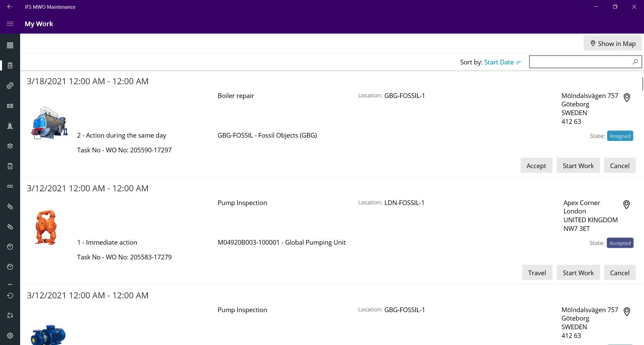The height and width of the screenshot is (345, 644).
Task: Click the Apex Corner London address text
Action: point(590,215)
